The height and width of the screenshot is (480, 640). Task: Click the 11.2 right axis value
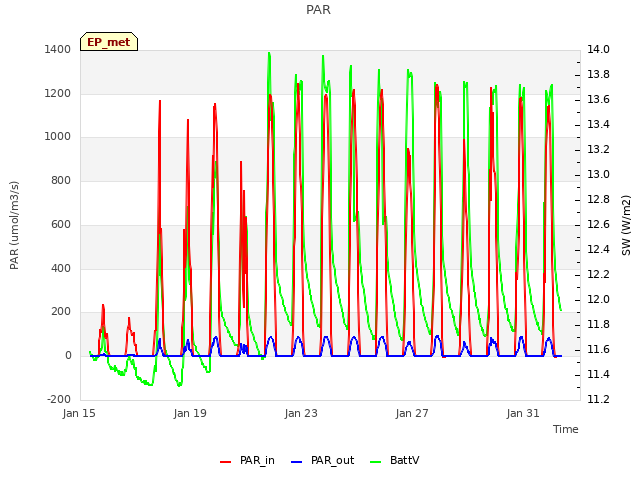coord(598,399)
